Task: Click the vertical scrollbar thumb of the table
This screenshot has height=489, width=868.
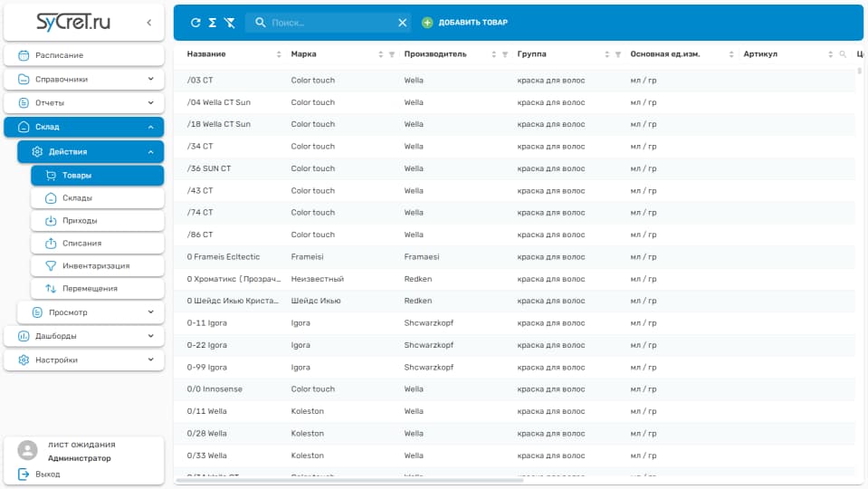Action: [859, 71]
